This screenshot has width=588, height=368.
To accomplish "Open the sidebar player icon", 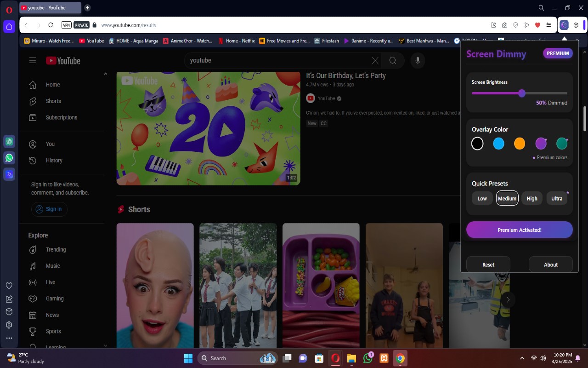I will click(x=9, y=174).
